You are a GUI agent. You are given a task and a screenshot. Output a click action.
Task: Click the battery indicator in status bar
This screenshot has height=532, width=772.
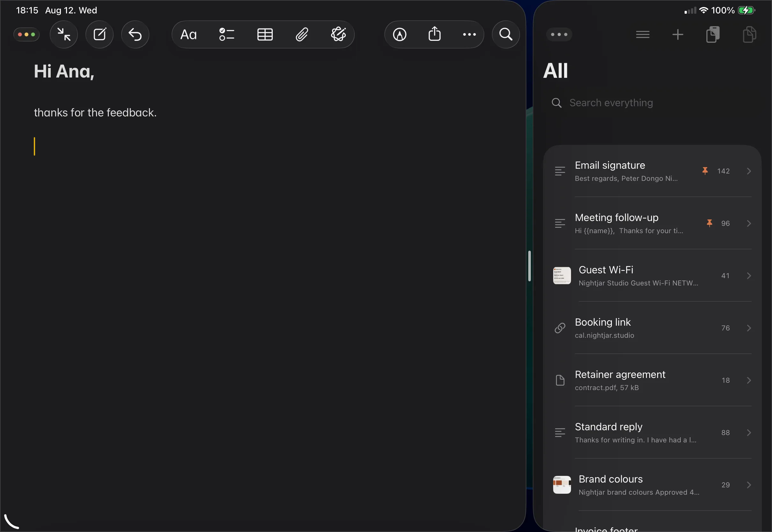[747, 10]
